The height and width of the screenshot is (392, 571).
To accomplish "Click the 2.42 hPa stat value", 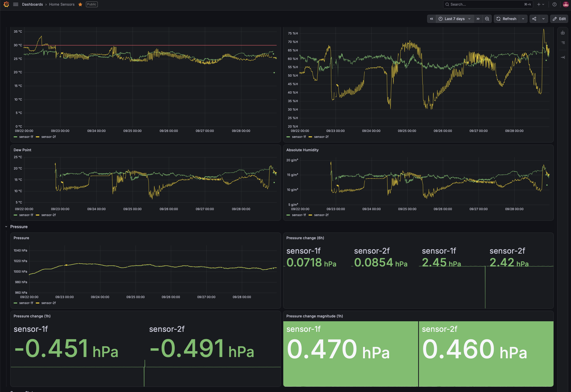I will (509, 263).
